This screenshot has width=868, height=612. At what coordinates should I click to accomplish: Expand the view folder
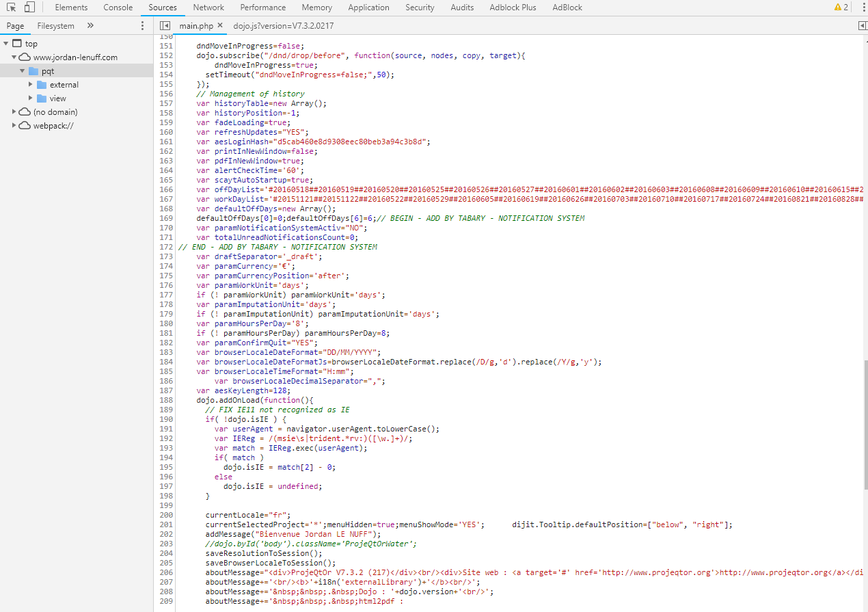click(x=30, y=98)
